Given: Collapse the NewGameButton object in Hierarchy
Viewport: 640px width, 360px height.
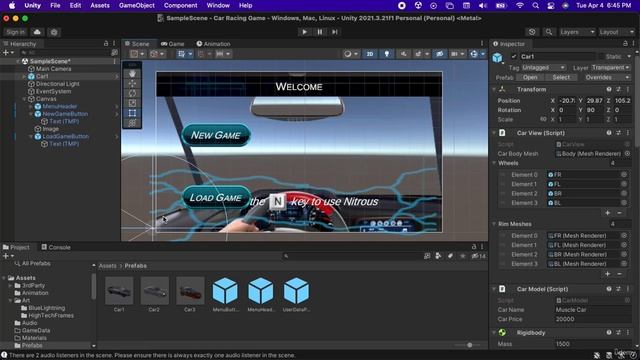Looking at the screenshot, I should click(x=31, y=114).
